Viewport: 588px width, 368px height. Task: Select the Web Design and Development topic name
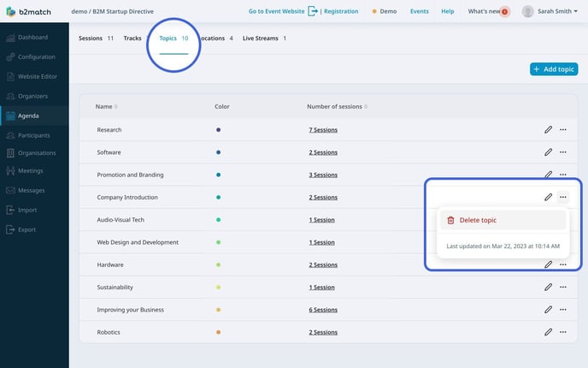point(138,242)
